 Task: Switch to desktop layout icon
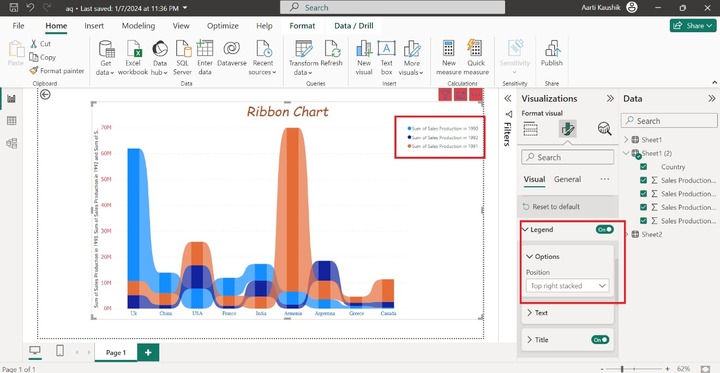coord(34,351)
